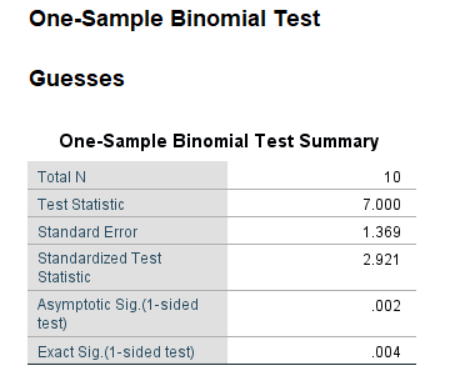Click the One-Sample Binomial Test Summary title
Viewport: 449px width, 378px height.
(219, 141)
